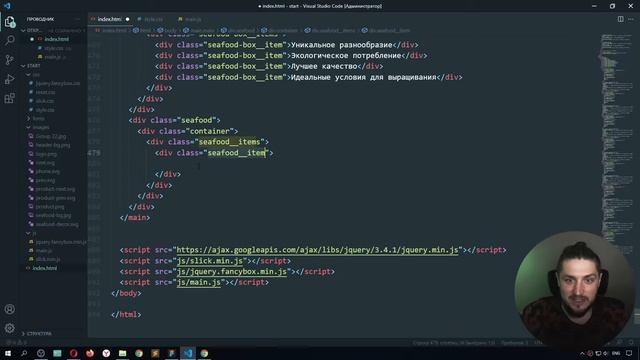Open the notification center in system tray

click(629, 353)
